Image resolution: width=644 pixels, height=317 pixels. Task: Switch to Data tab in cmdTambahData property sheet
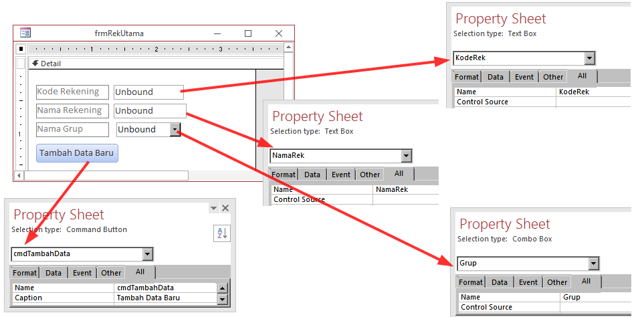point(53,273)
